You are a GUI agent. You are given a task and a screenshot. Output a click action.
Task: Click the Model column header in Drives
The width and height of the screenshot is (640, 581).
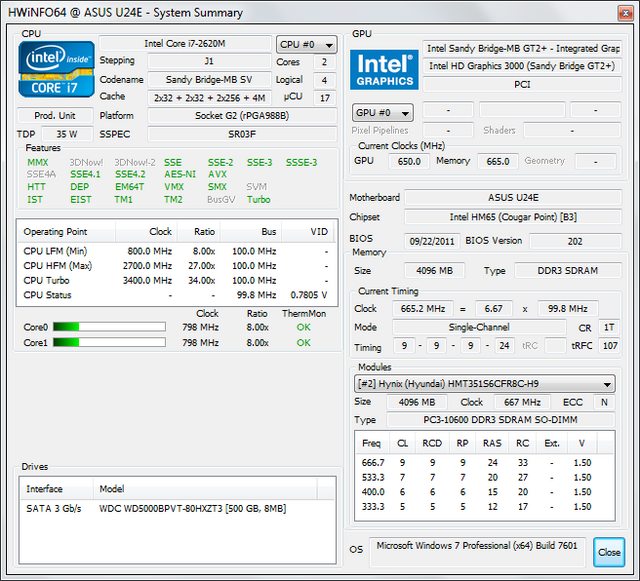205,489
